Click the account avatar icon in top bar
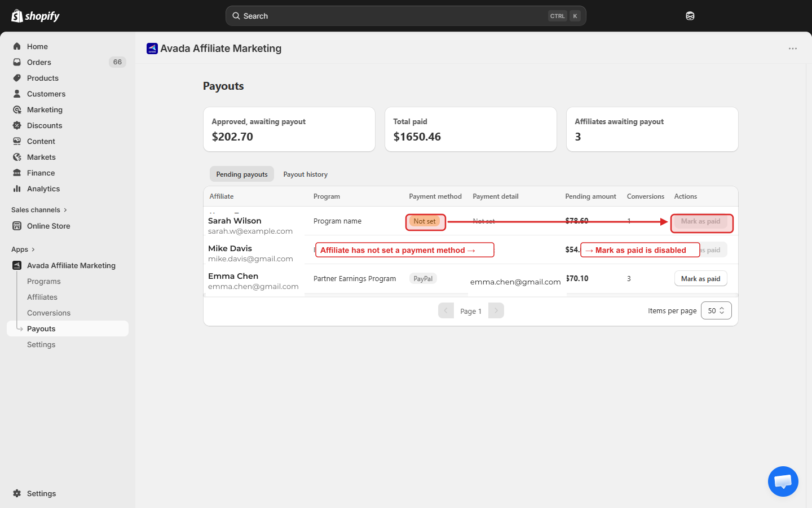812x508 pixels. click(x=690, y=16)
